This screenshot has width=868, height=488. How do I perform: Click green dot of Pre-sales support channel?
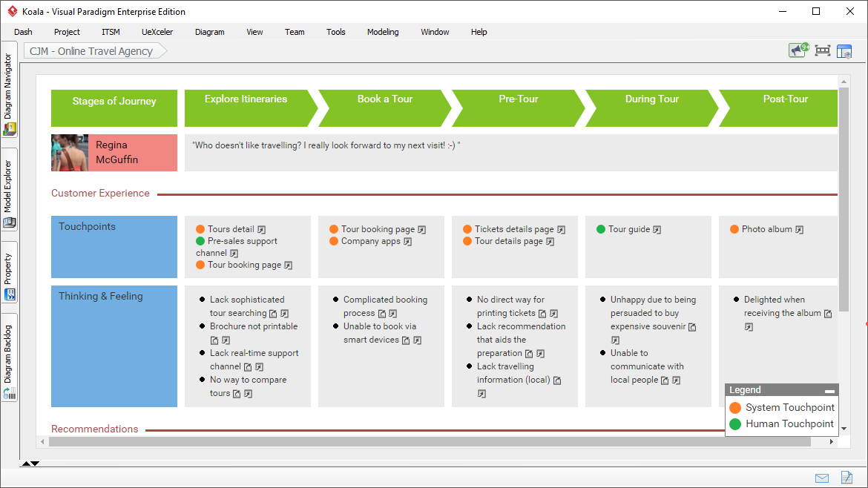coord(200,241)
